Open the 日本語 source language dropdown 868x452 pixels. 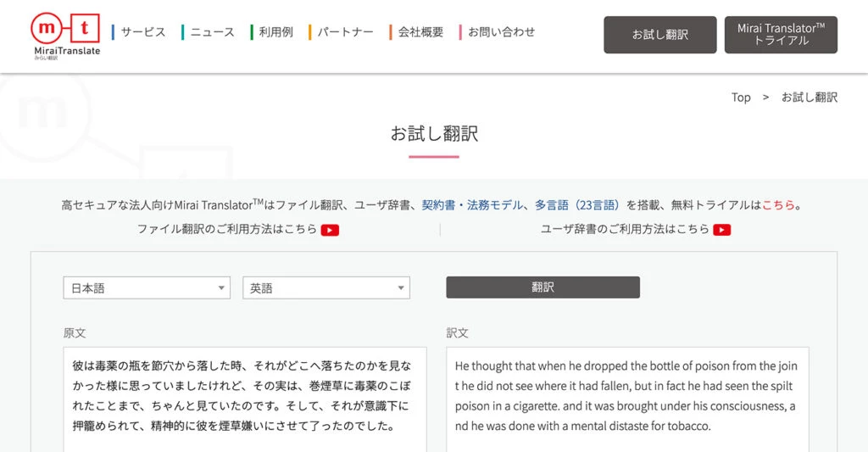(147, 288)
